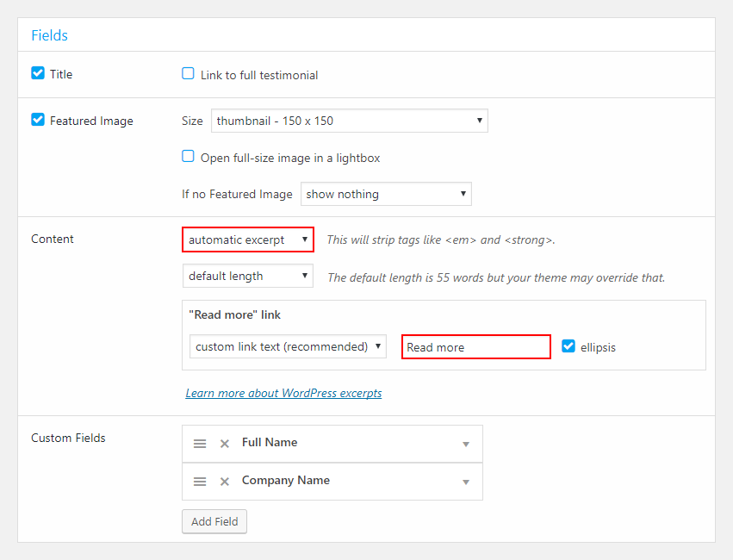Expand the Full Name field options arrow

point(466,444)
